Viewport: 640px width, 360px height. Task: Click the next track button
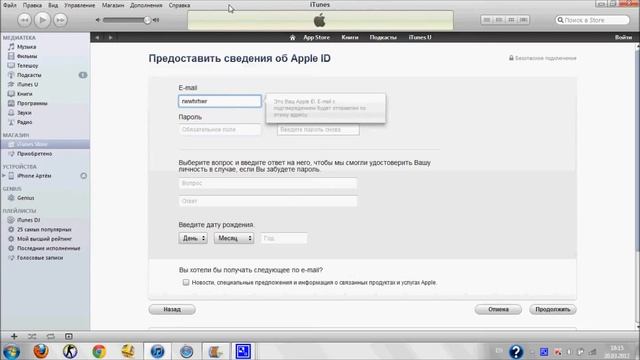60,20
